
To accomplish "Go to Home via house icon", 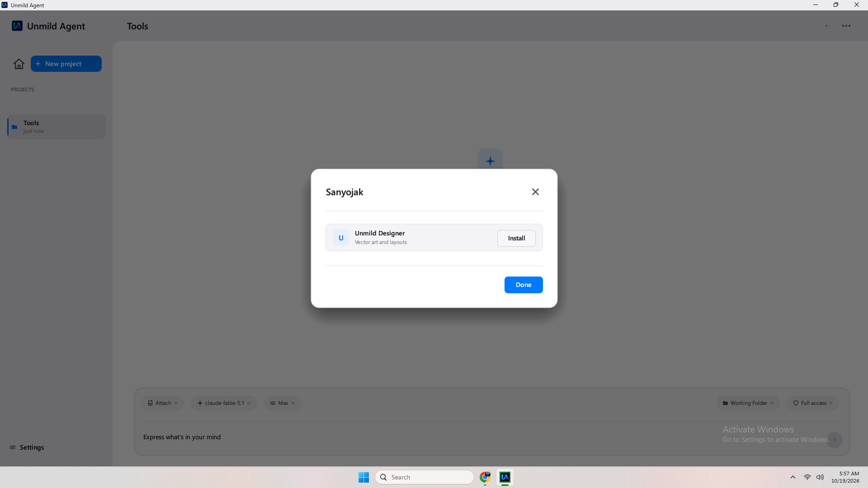I will click(x=19, y=64).
